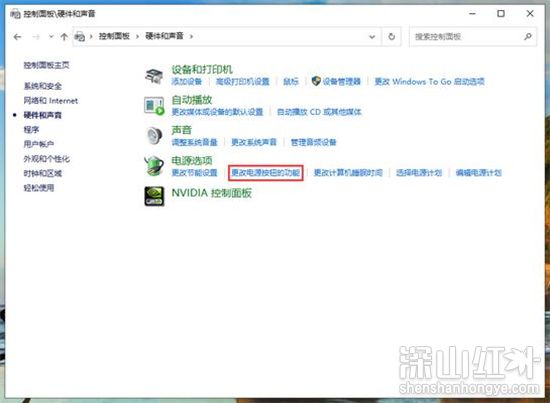This screenshot has width=550, height=403.
Task: Open the 鼠标 mouse settings link
Action: click(291, 81)
